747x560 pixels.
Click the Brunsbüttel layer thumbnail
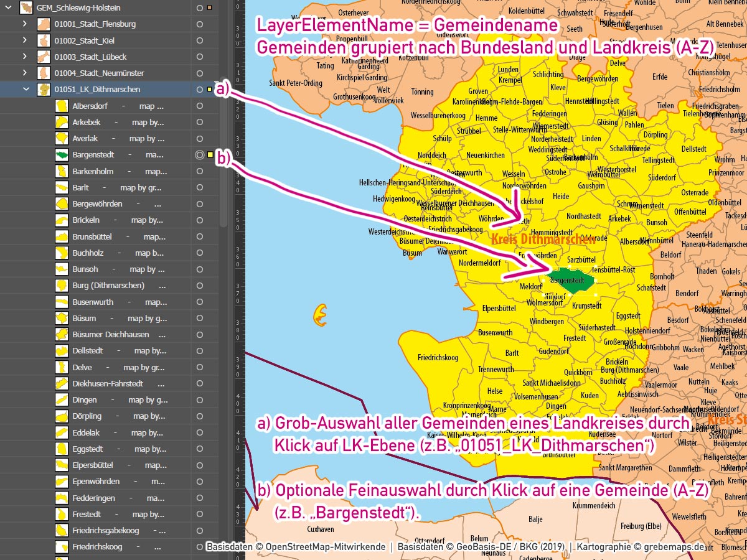point(61,237)
